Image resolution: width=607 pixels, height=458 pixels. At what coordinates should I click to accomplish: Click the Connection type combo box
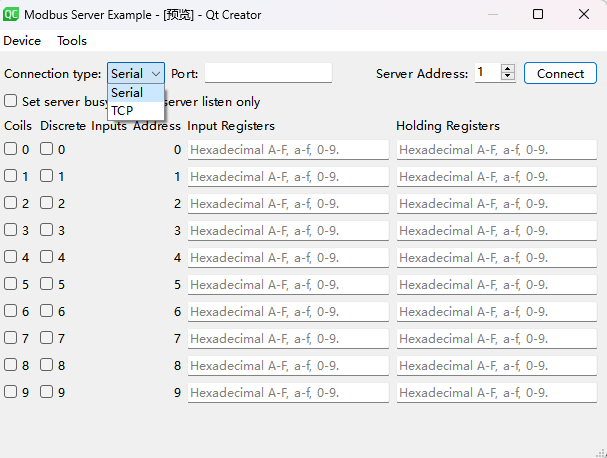point(136,73)
